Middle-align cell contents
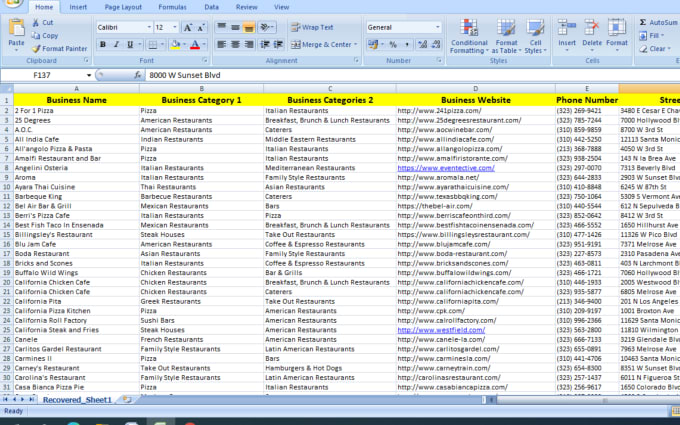680x425 pixels. pyautogui.click(x=235, y=27)
